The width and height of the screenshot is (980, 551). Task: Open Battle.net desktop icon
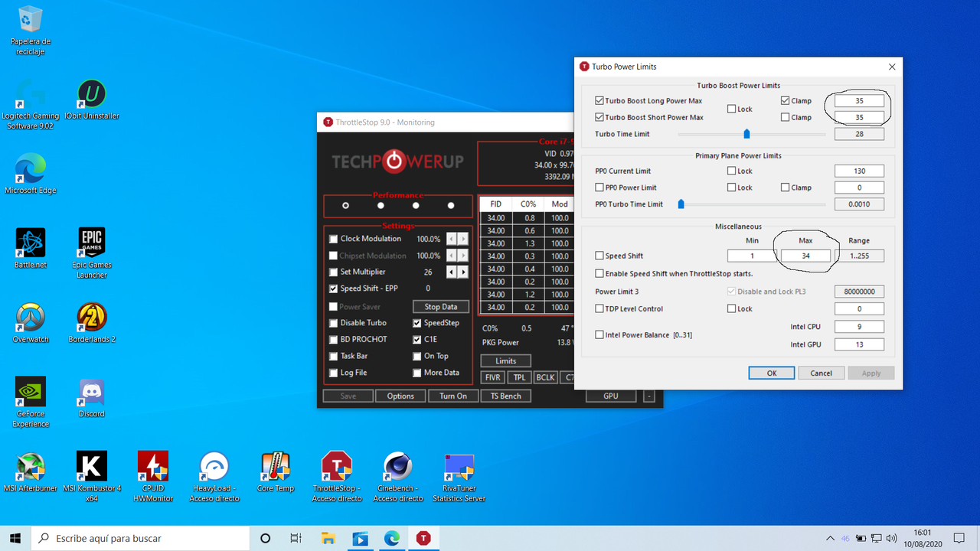31,249
